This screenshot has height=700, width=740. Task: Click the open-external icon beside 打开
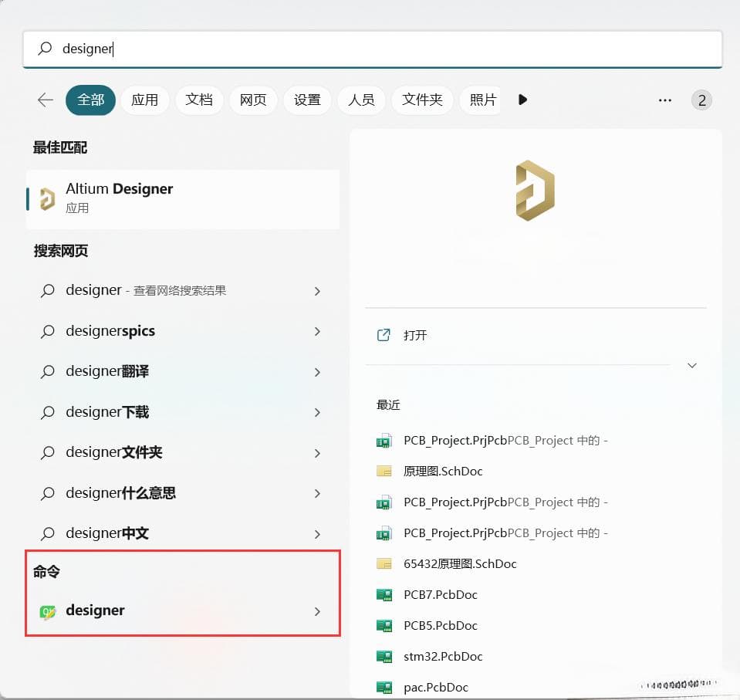pyautogui.click(x=384, y=335)
